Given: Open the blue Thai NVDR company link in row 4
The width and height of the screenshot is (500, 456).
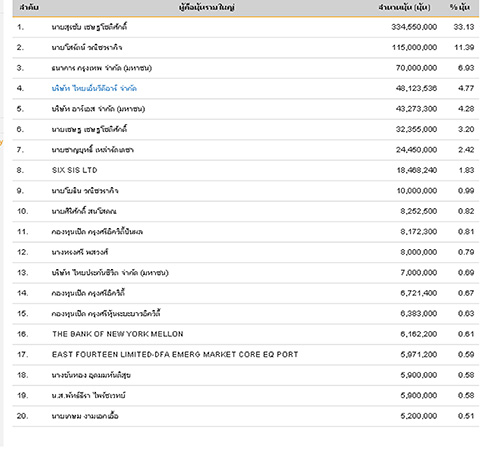Looking at the screenshot, I should point(94,88).
